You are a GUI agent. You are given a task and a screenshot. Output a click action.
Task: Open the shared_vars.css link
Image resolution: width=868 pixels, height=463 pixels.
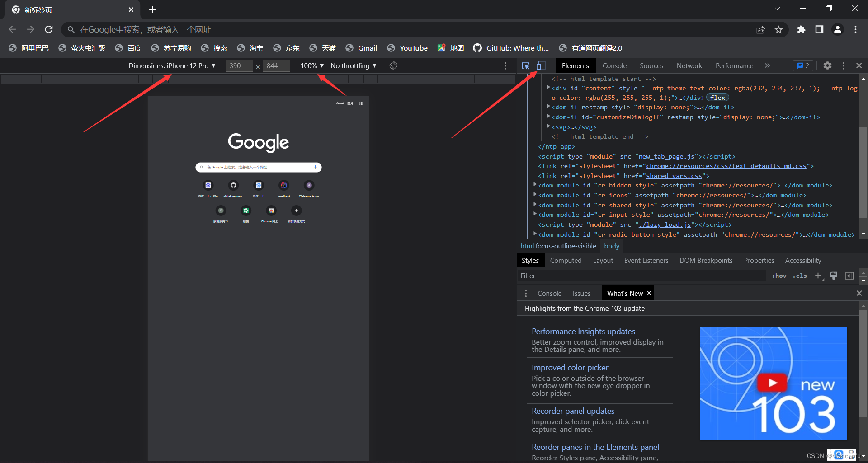click(674, 176)
